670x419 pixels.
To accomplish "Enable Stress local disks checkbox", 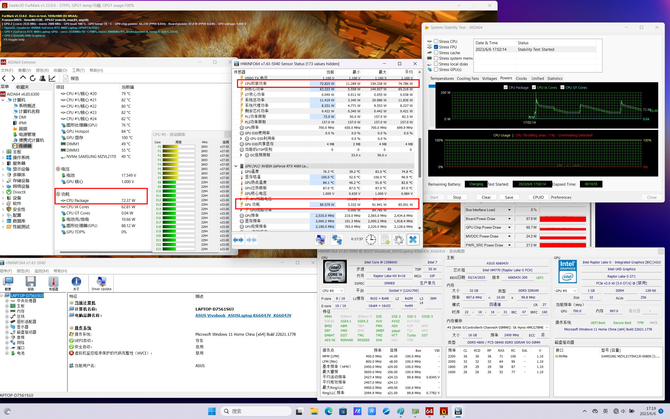I will [x=436, y=64].
